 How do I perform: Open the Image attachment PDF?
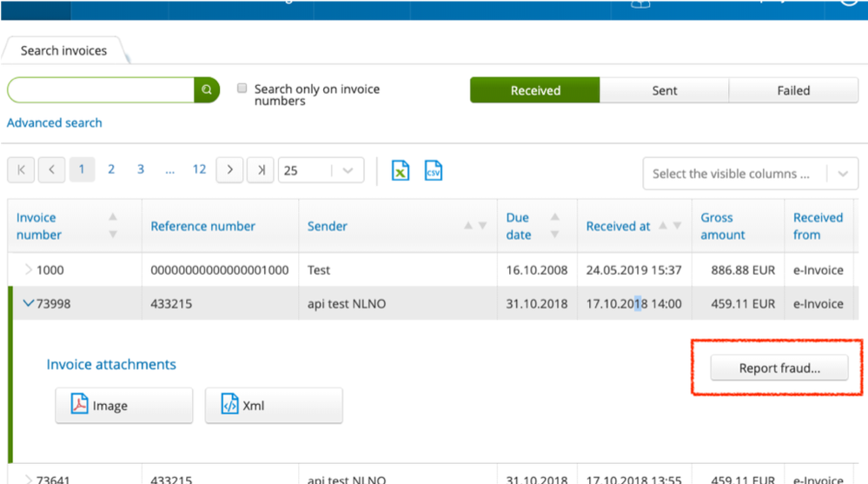(124, 406)
